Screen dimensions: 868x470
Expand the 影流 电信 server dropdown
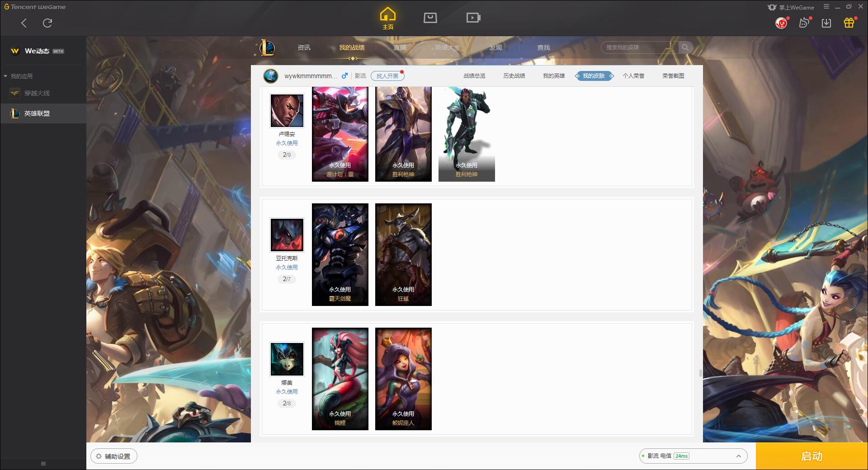[693, 456]
